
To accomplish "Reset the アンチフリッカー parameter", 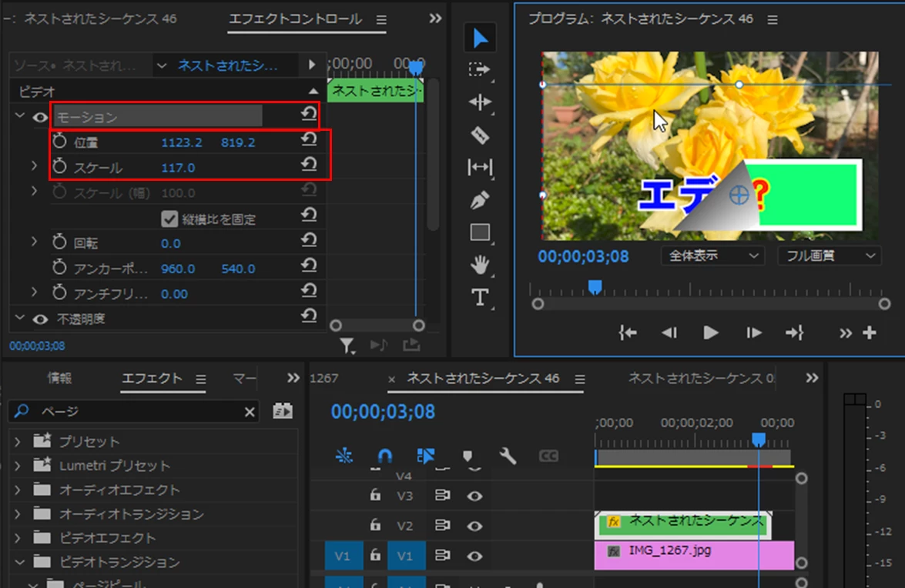I will [x=310, y=290].
